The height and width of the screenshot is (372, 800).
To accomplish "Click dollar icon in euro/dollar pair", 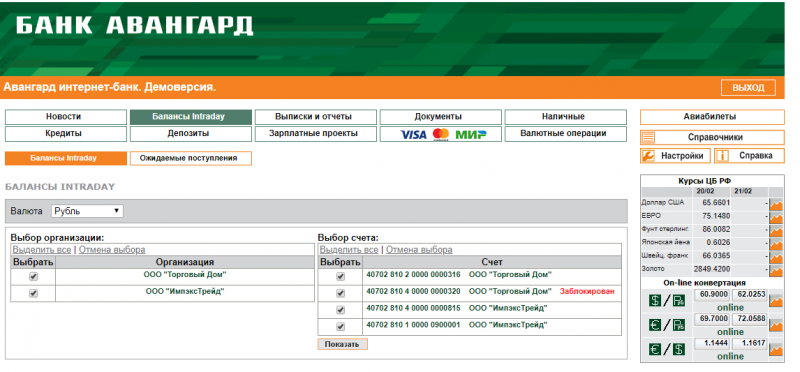I will (679, 350).
